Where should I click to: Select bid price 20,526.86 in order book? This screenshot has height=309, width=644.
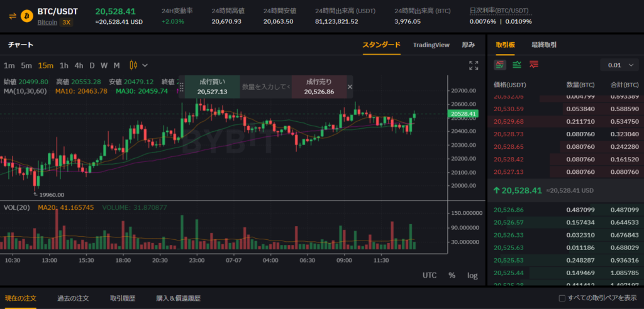click(508, 210)
